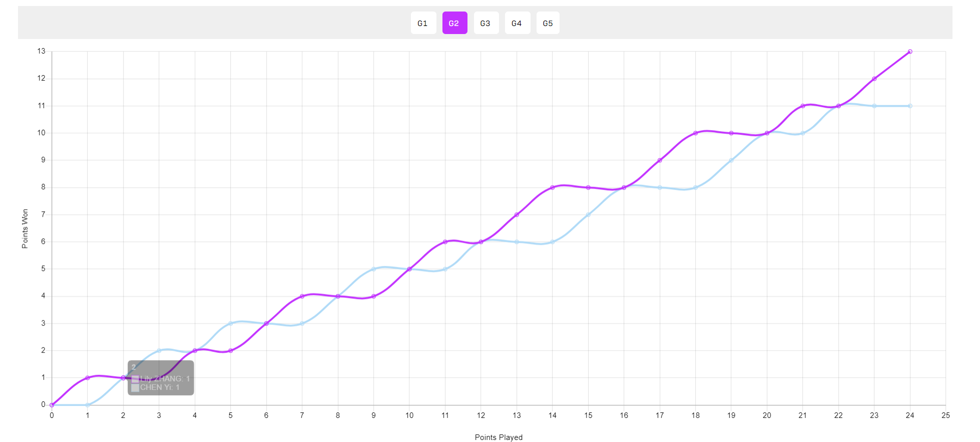Screen dimensions: 980x442
Task: Click CHEN Yi's color swatch in tooltip
Action: (135, 387)
